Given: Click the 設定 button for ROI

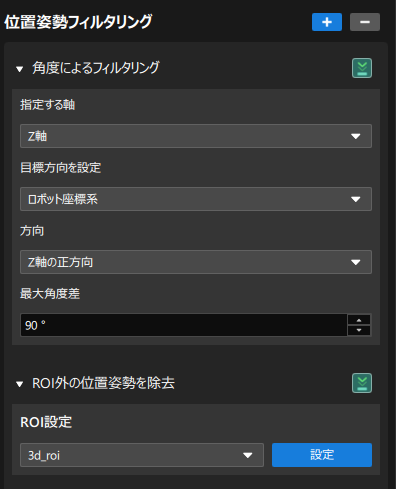Looking at the screenshot, I should [x=322, y=455].
